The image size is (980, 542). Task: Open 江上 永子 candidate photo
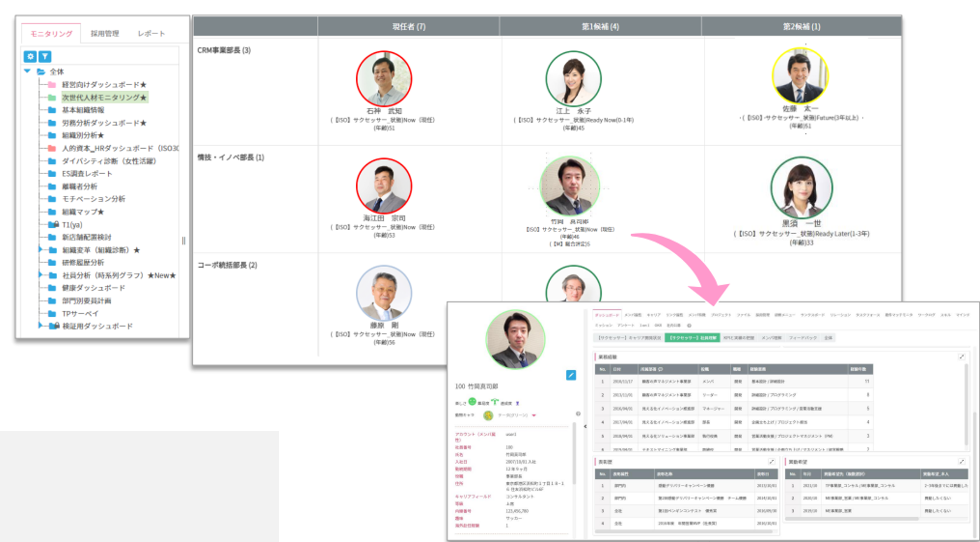coord(573,78)
